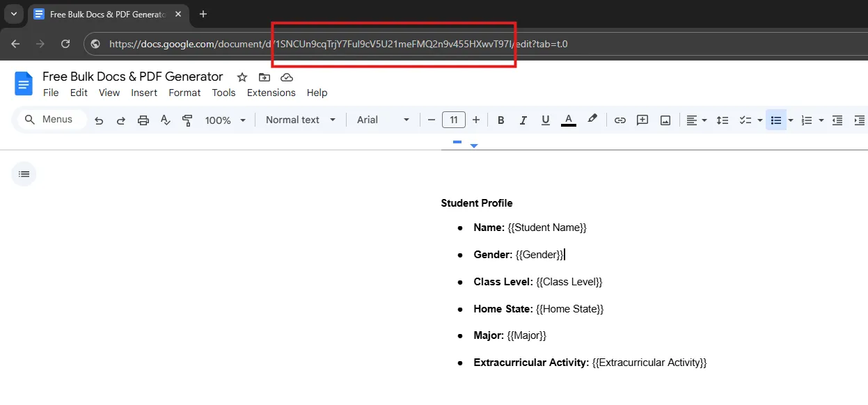Expand the Normal text style dropdown
Screen dimensions: 868x405
pyautogui.click(x=300, y=120)
